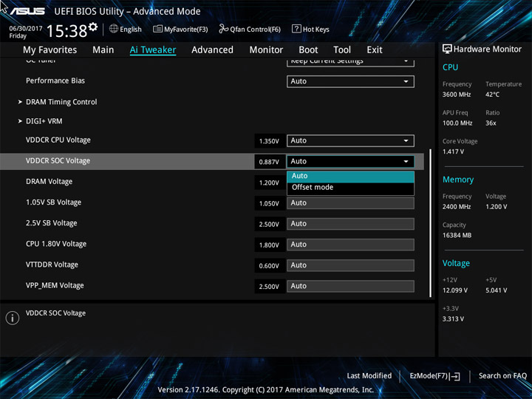The height and width of the screenshot is (399, 532).
Task: Click VDDCR SOC Voltage dropdown arrow
Action: click(406, 162)
